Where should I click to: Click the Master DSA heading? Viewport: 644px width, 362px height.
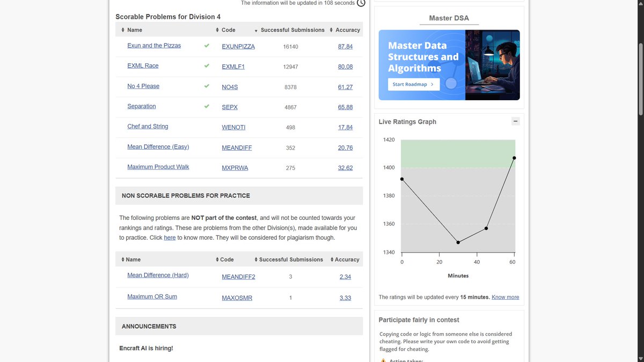[449, 18]
